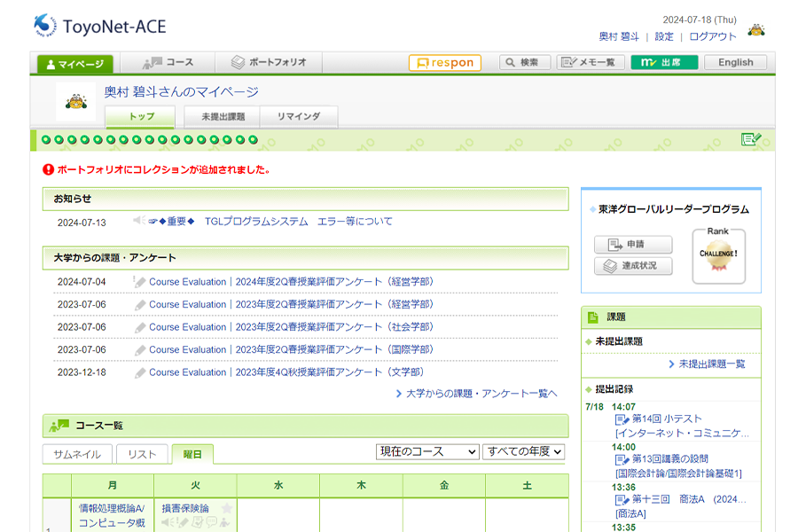Click the first green dot in banner
798x532 pixels.
pyautogui.click(x=46, y=139)
